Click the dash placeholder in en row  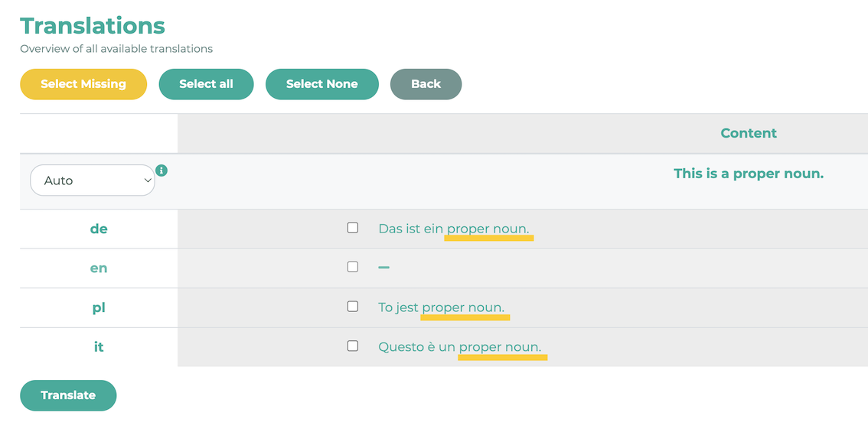pyautogui.click(x=383, y=268)
